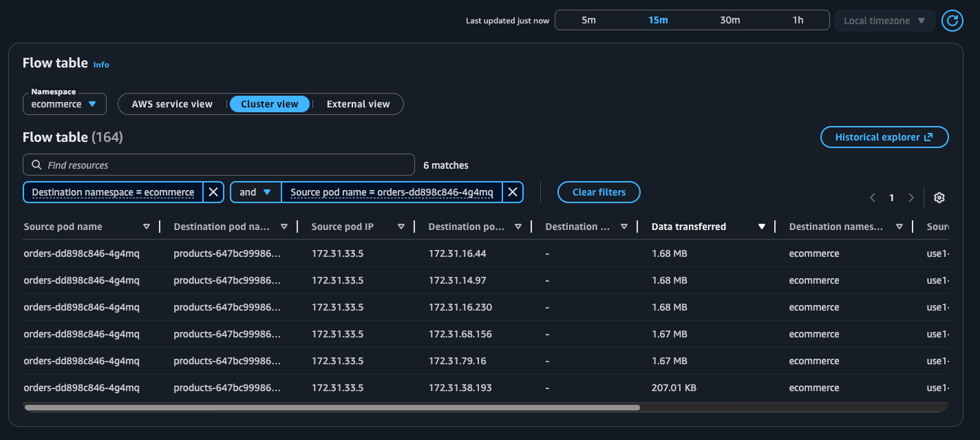Click the Find resources search field
The image size is (980, 440).
(219, 165)
